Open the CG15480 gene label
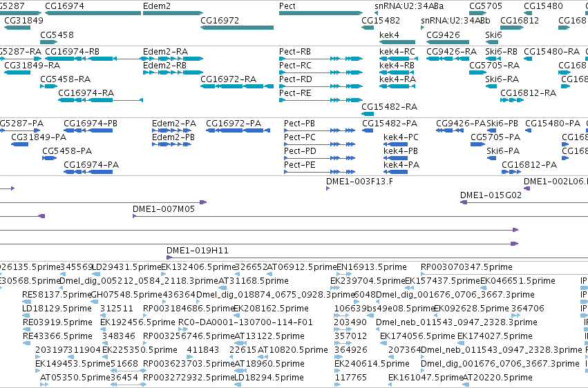588x388 pixels. (543, 6)
